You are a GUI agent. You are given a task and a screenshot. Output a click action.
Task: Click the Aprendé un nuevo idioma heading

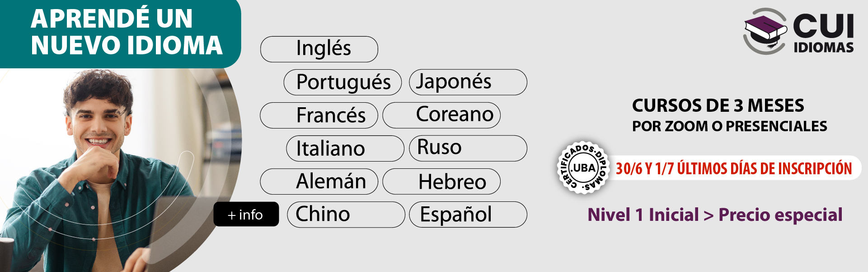tap(127, 32)
